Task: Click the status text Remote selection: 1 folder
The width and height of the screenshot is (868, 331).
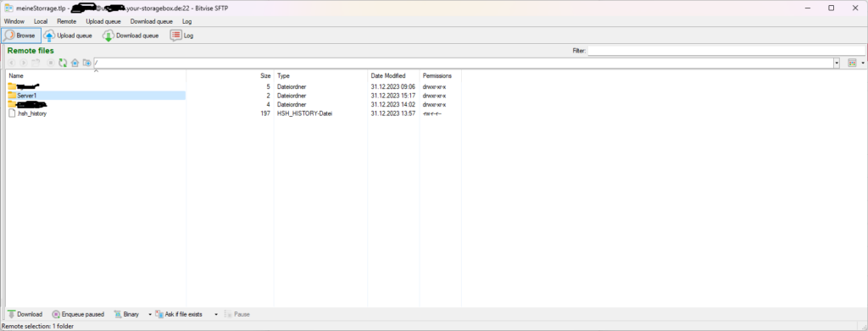Action: (37, 326)
